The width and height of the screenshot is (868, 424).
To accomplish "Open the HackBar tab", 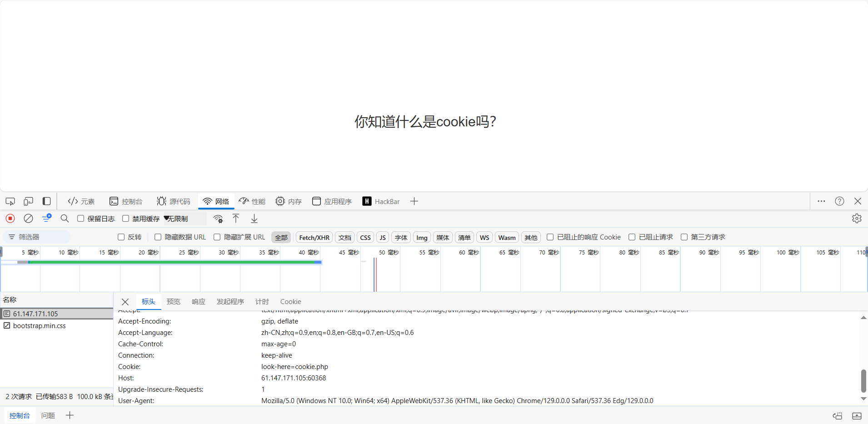I will click(x=381, y=201).
